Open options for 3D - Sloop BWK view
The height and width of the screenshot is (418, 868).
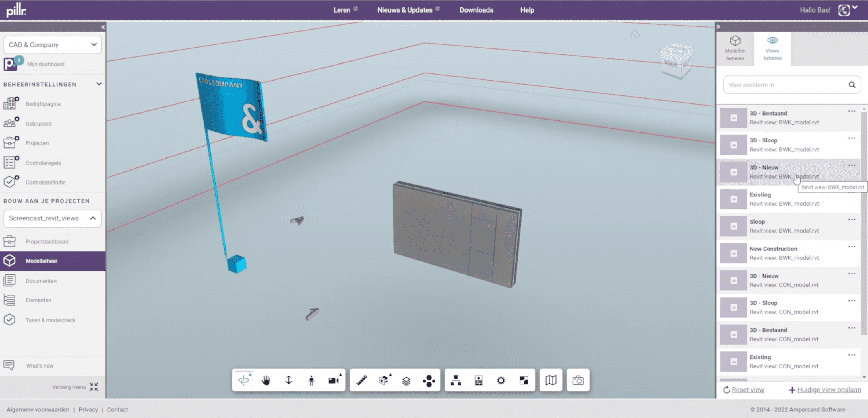(851, 138)
